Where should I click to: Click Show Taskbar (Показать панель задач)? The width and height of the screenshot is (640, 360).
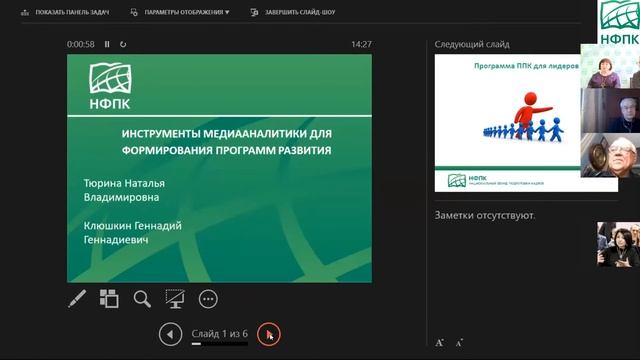click(x=65, y=12)
